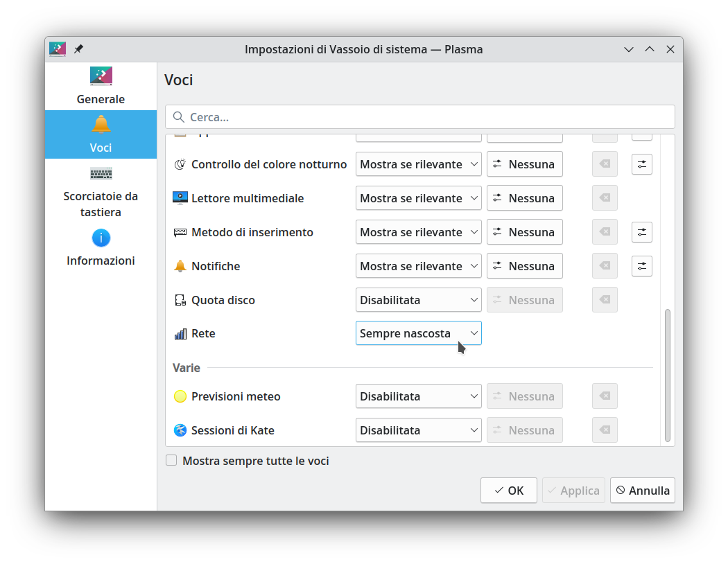Image resolution: width=728 pixels, height=564 pixels.
Task: Open visibility dropdown for Sessioni di Kate
Action: pos(418,430)
